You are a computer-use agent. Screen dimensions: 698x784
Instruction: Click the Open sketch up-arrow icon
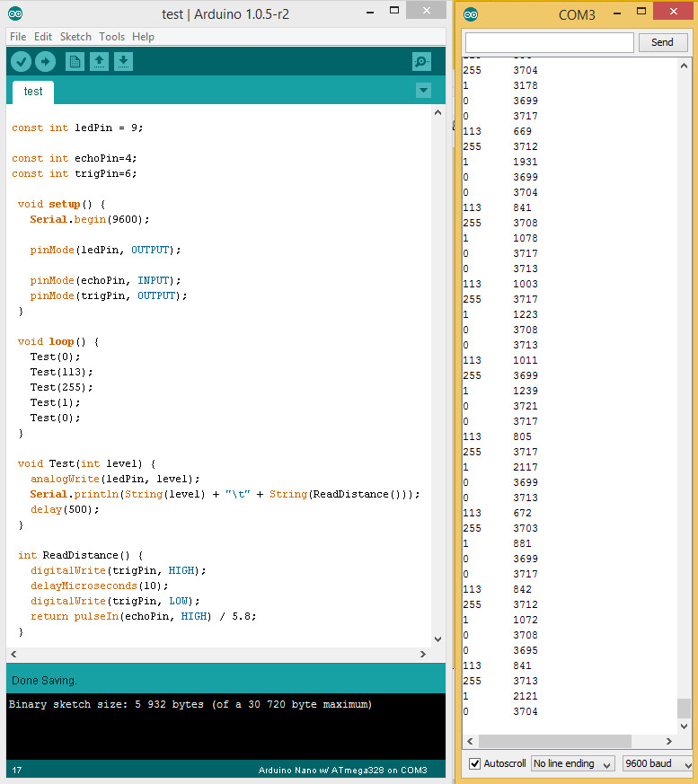tap(100, 62)
